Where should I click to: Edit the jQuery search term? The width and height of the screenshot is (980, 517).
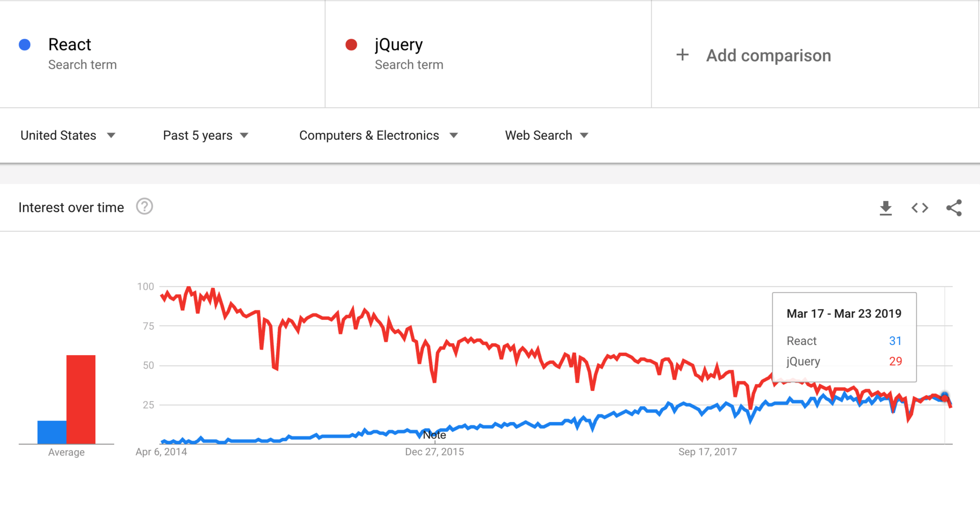click(x=399, y=45)
